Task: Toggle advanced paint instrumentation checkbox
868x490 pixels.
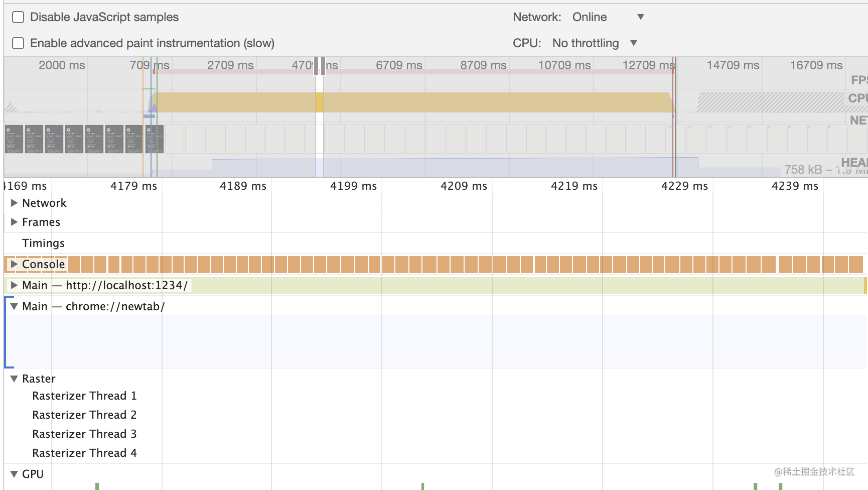Action: tap(18, 43)
